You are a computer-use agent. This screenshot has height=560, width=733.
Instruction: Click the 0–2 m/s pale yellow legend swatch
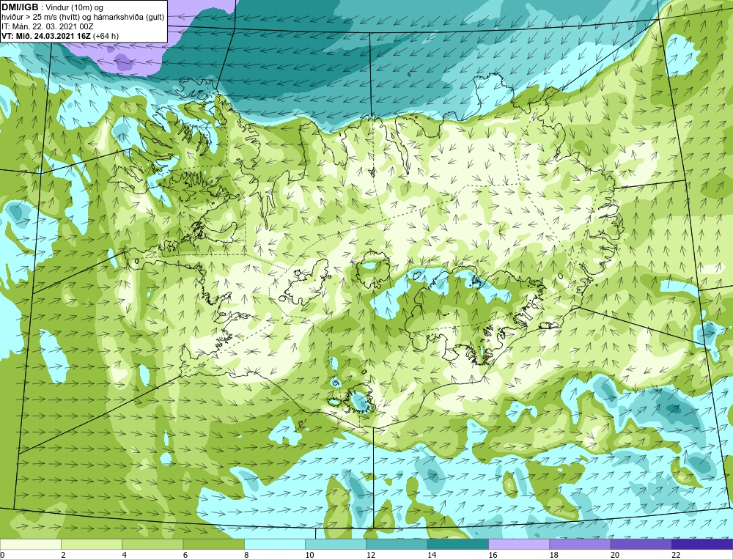(31, 544)
